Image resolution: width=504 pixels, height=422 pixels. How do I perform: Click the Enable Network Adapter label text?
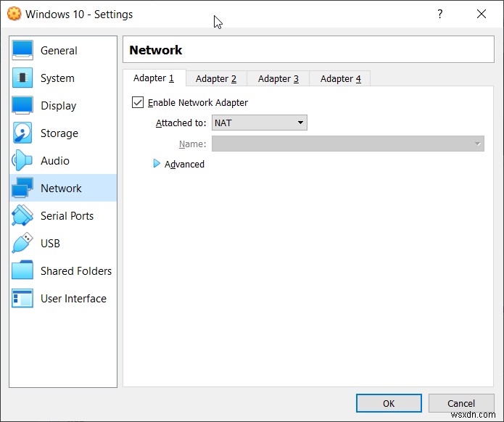198,102
